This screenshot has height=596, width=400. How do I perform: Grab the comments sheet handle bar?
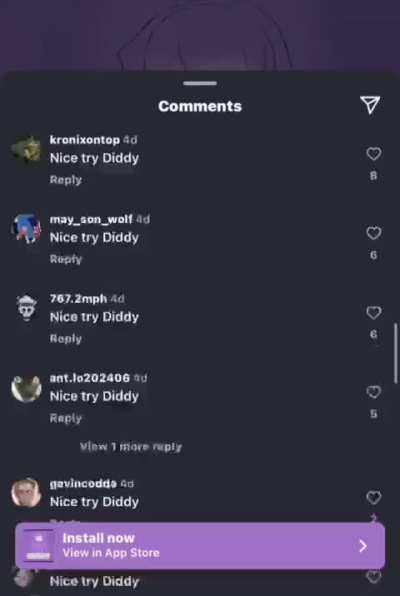[x=200, y=83]
